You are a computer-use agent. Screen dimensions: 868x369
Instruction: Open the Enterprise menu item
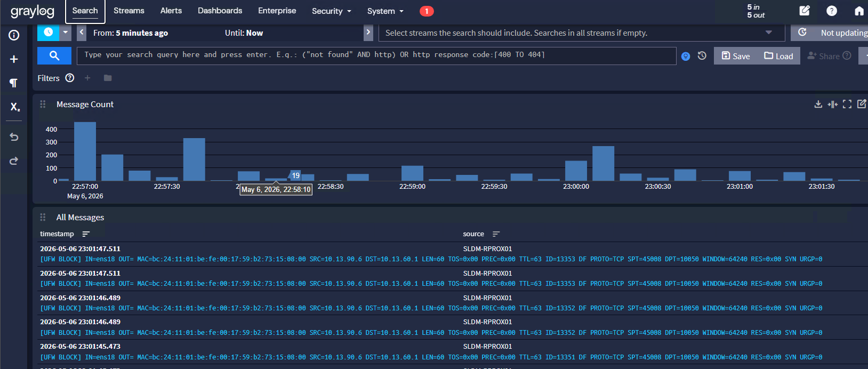[277, 11]
